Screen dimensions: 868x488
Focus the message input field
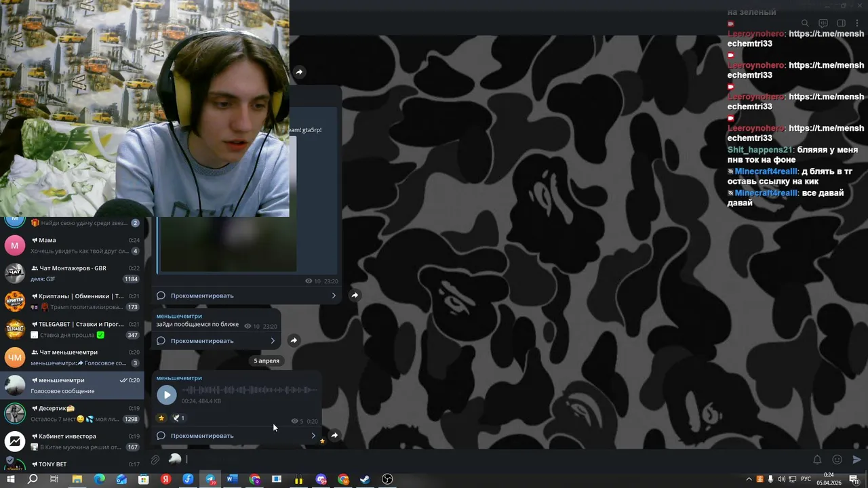495,460
